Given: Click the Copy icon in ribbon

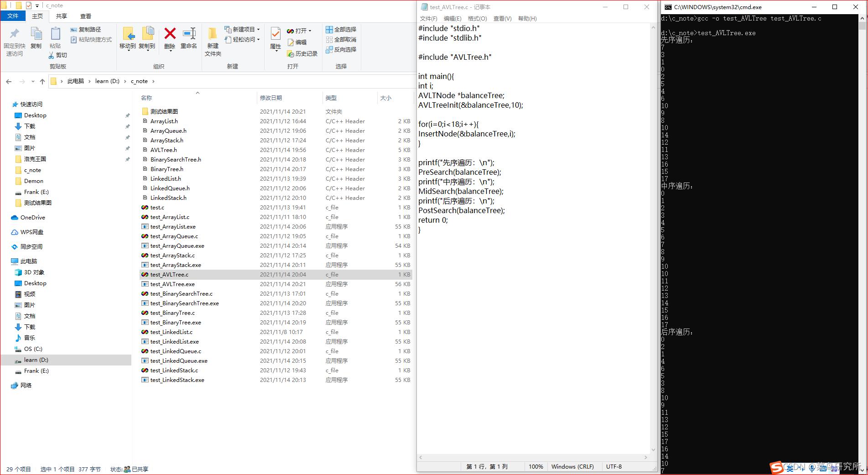Looking at the screenshot, I should click(x=36, y=34).
